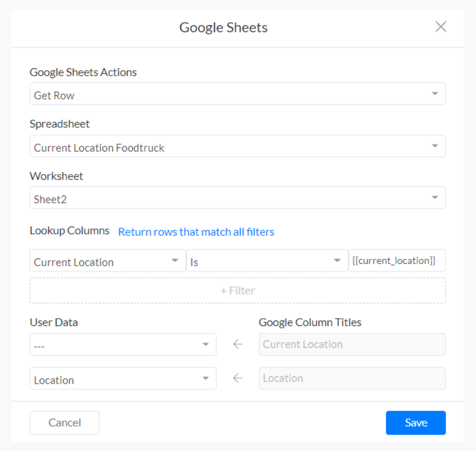This screenshot has height=451, width=476.
Task: Add a new filter with + Filter
Action: point(237,290)
